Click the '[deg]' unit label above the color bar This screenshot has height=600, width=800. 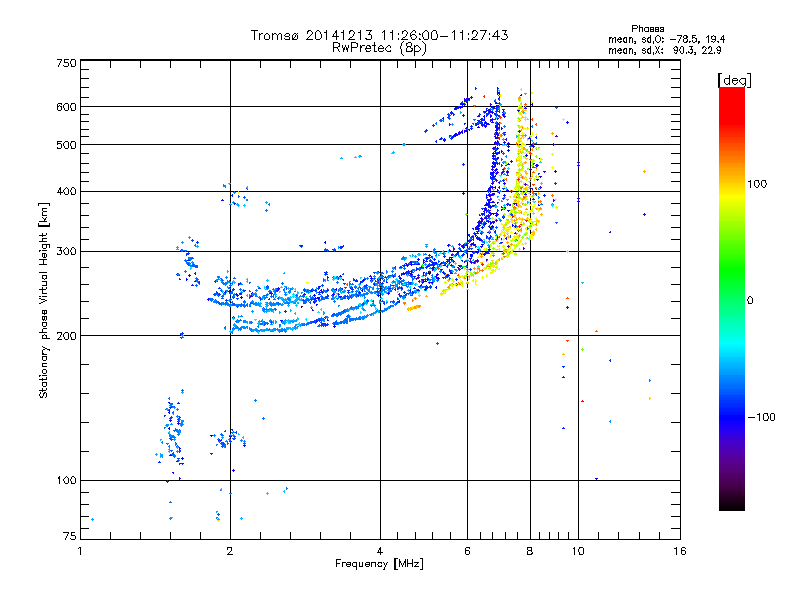pyautogui.click(x=734, y=80)
